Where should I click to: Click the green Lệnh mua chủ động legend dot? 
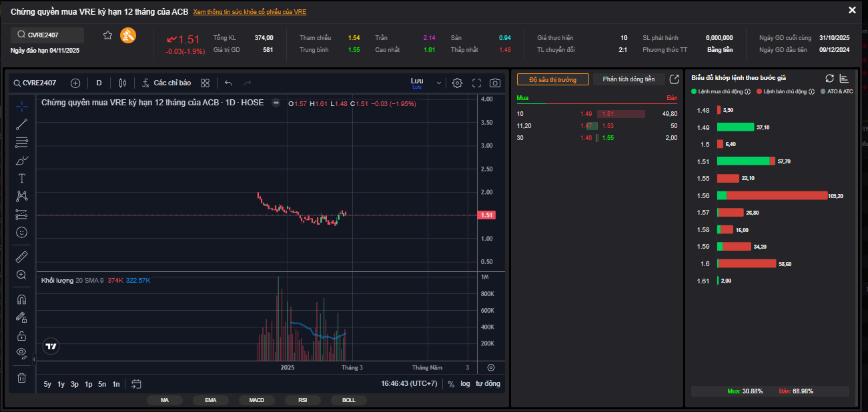694,91
